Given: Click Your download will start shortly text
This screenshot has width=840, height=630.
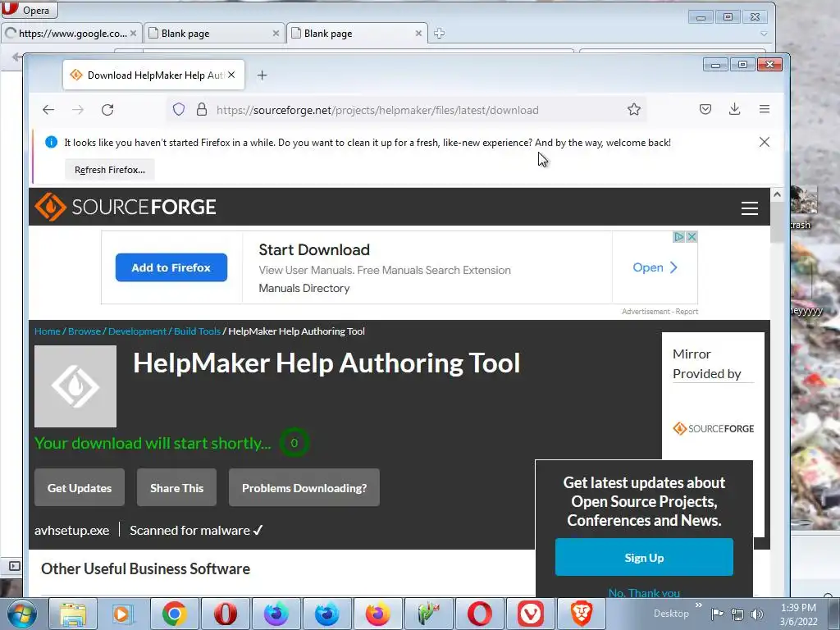Looking at the screenshot, I should 153,443.
